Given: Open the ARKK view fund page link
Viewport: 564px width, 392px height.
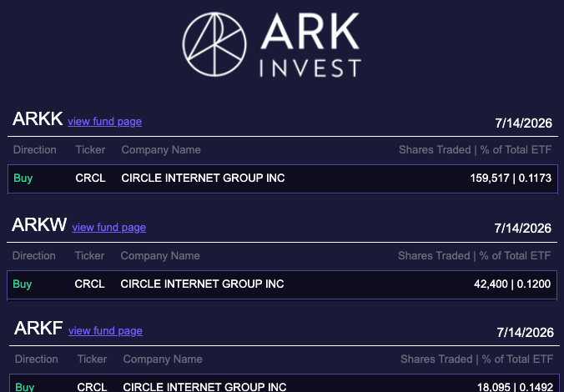Looking at the screenshot, I should click(x=104, y=122).
